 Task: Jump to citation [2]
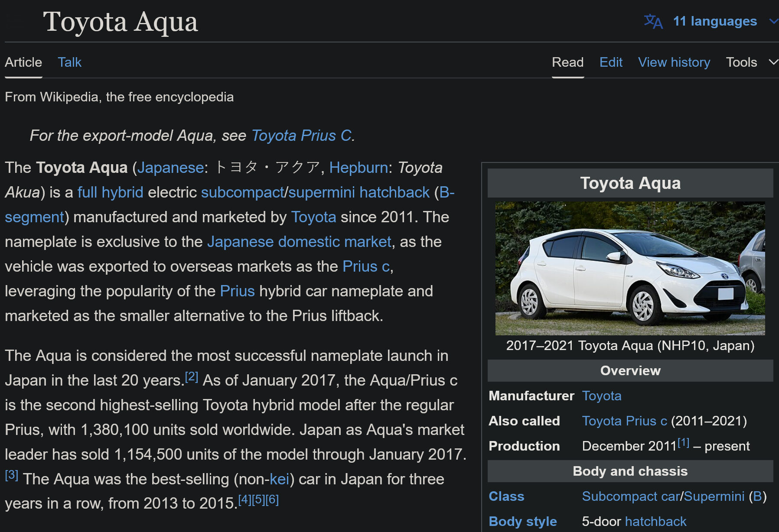191,376
